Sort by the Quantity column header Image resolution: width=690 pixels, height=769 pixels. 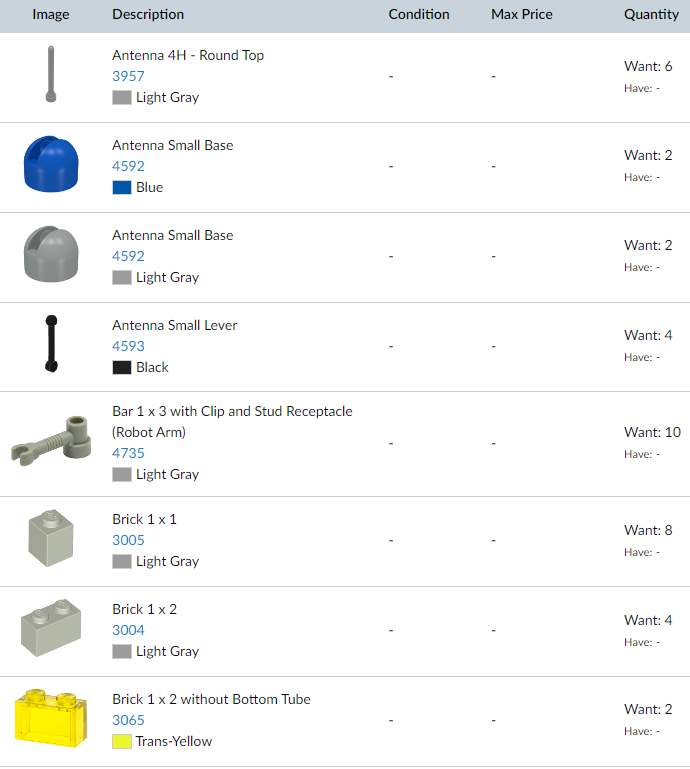(x=651, y=15)
